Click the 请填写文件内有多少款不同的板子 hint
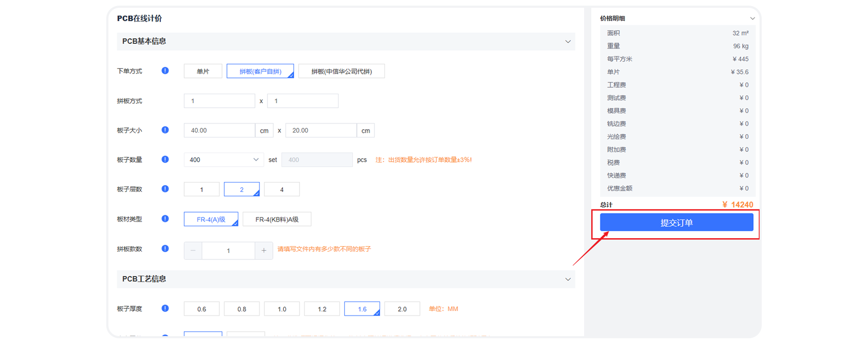 tap(324, 249)
